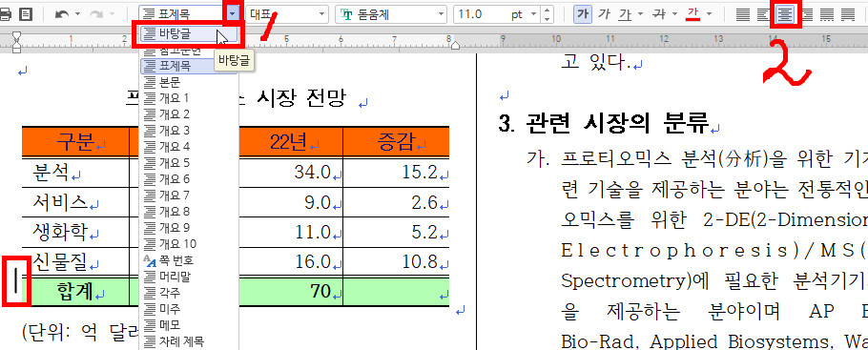The image size is (868, 350).
Task: Click the 합계 total row cell
Action: [x=75, y=292]
